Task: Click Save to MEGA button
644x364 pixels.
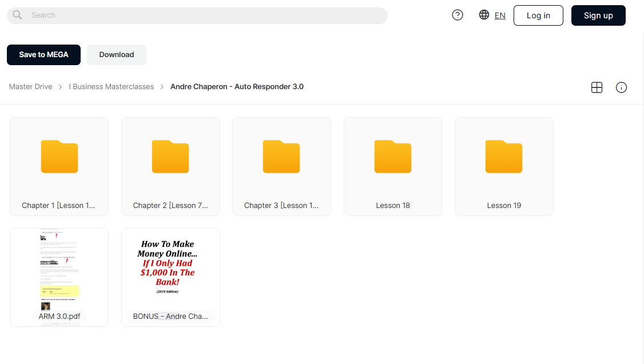Action: (x=43, y=55)
